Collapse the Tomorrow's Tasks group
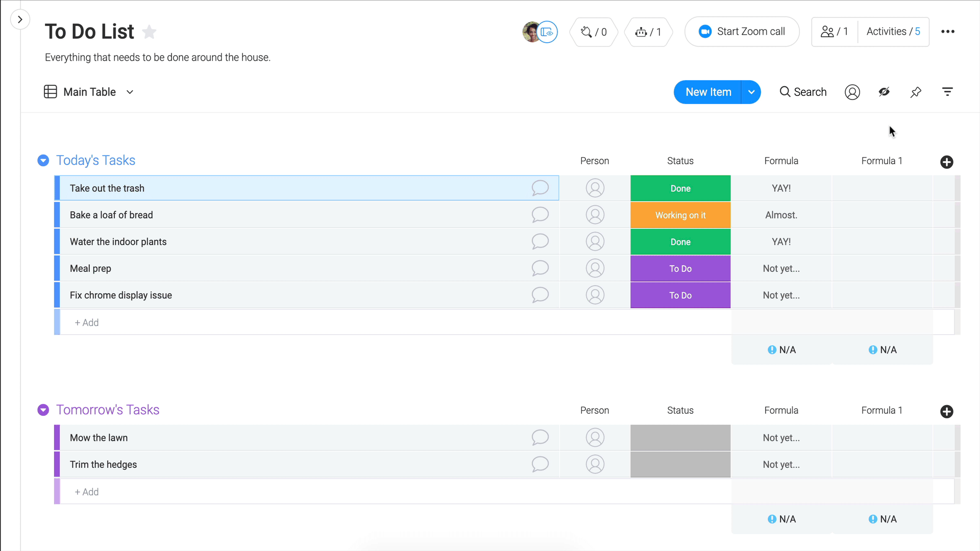980x551 pixels. (x=43, y=410)
